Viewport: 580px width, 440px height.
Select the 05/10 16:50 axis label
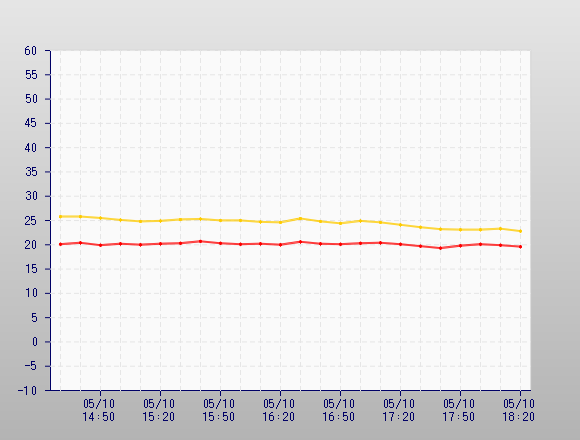338,410
